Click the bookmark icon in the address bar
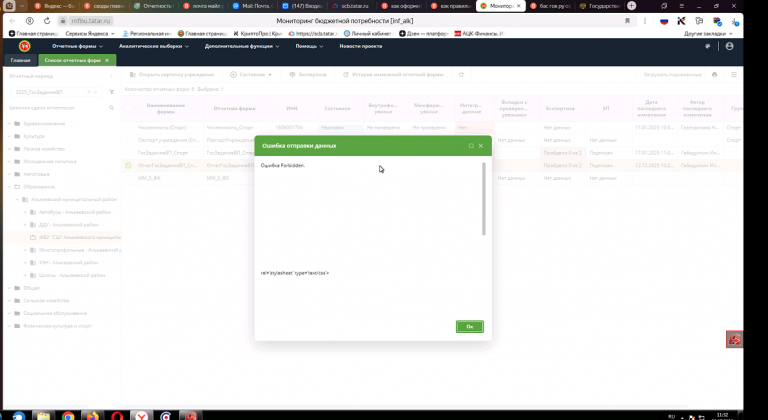The width and height of the screenshot is (768, 420). coord(627,21)
